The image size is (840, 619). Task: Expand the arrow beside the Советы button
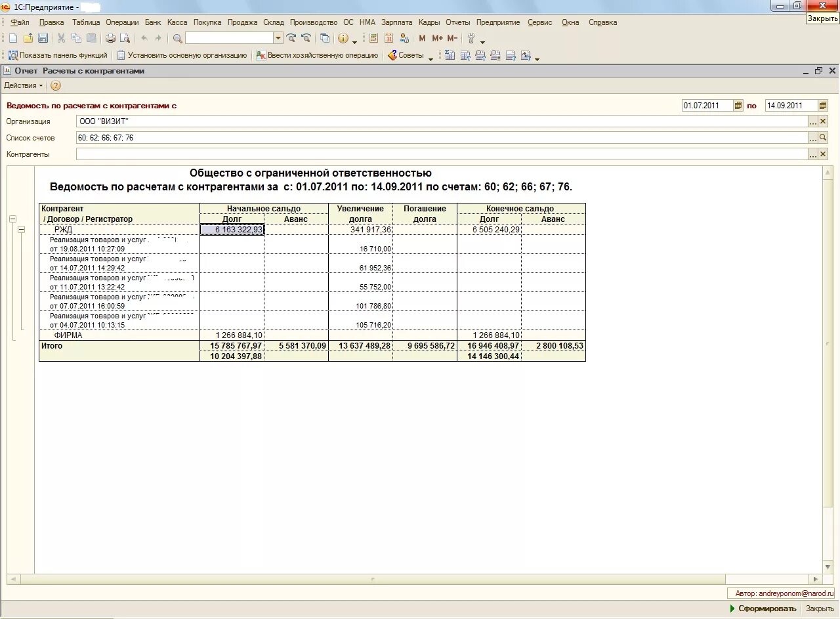[x=430, y=58]
